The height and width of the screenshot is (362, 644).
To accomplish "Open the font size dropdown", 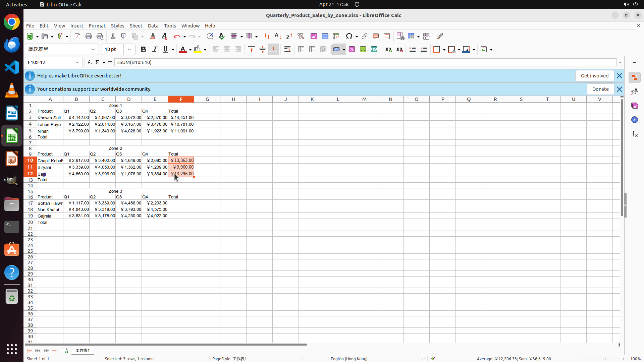I will (129, 50).
